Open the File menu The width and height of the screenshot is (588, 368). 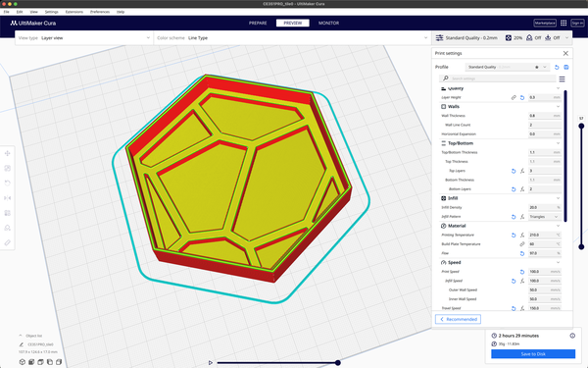(x=7, y=12)
